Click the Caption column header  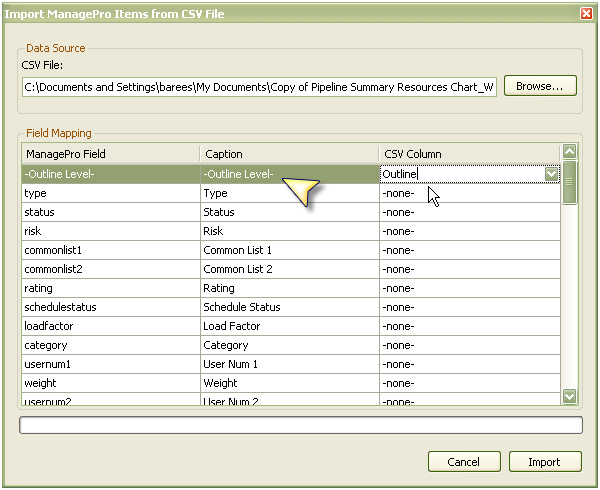[x=289, y=154]
